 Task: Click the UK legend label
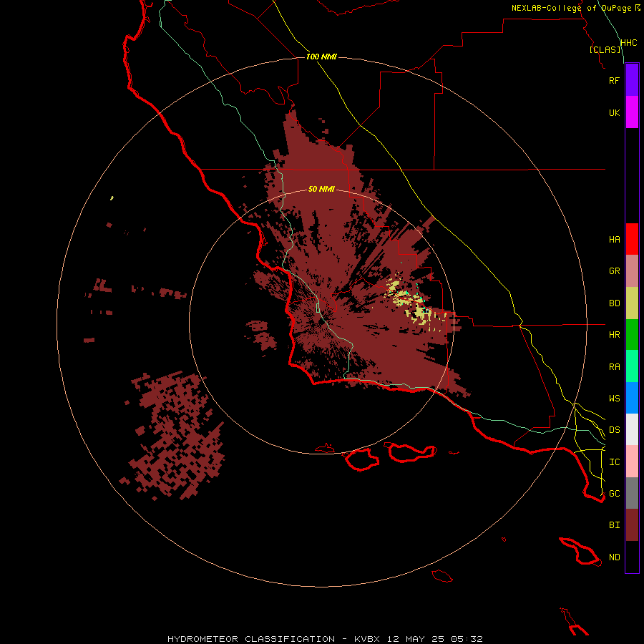click(614, 112)
